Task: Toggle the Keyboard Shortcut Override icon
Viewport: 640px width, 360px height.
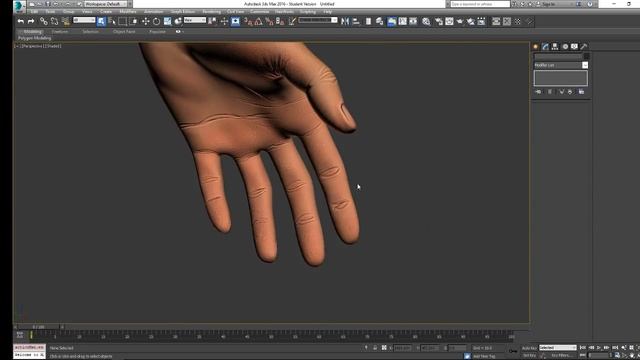Action: tap(236, 21)
